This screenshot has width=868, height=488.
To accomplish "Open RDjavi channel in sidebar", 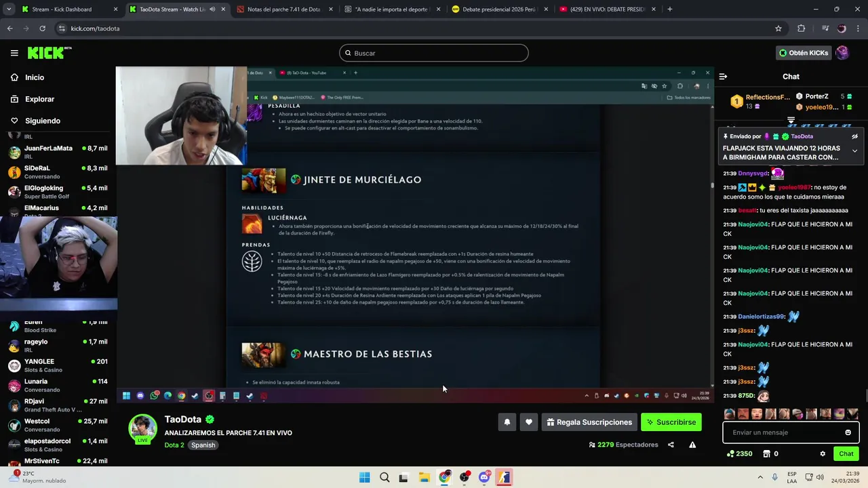I will pos(58,405).
